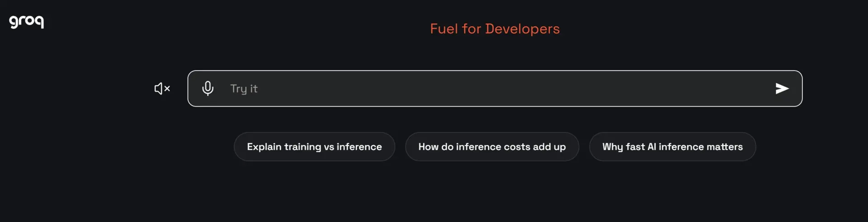Focus the "Try it" prompt field

pyautogui.click(x=495, y=89)
